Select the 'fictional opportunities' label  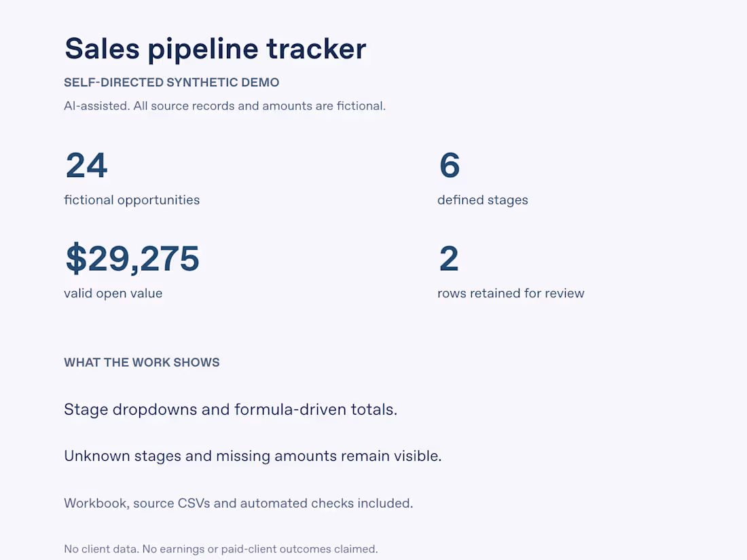click(x=132, y=200)
